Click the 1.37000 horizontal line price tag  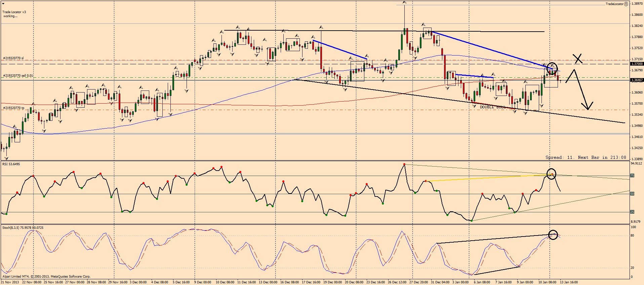click(637, 64)
